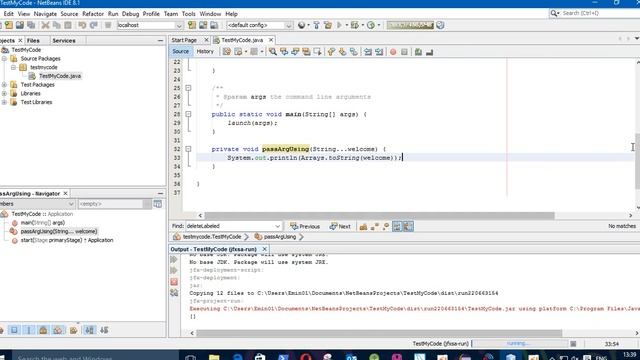Toggle Wrap Around in Find bar

(408, 226)
